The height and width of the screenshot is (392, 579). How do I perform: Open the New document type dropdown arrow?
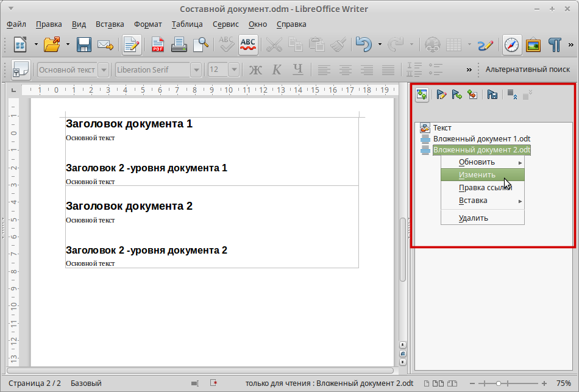click(36, 45)
